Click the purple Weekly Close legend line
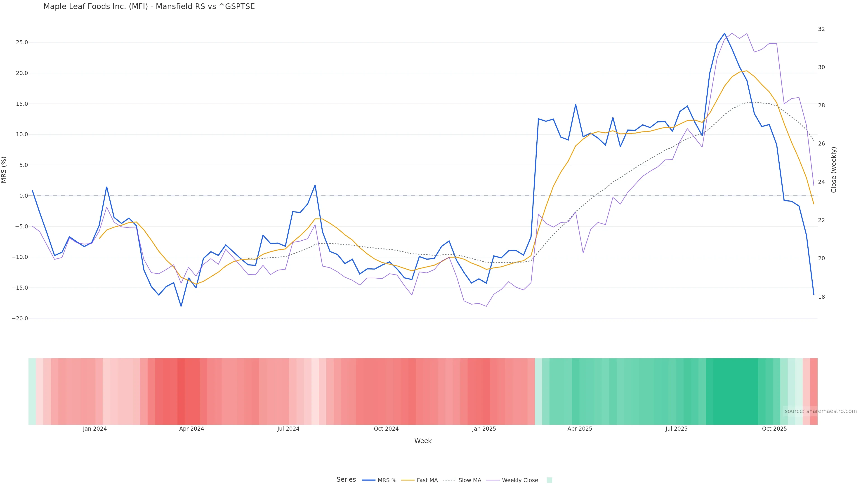The image size is (868, 488). point(493,480)
